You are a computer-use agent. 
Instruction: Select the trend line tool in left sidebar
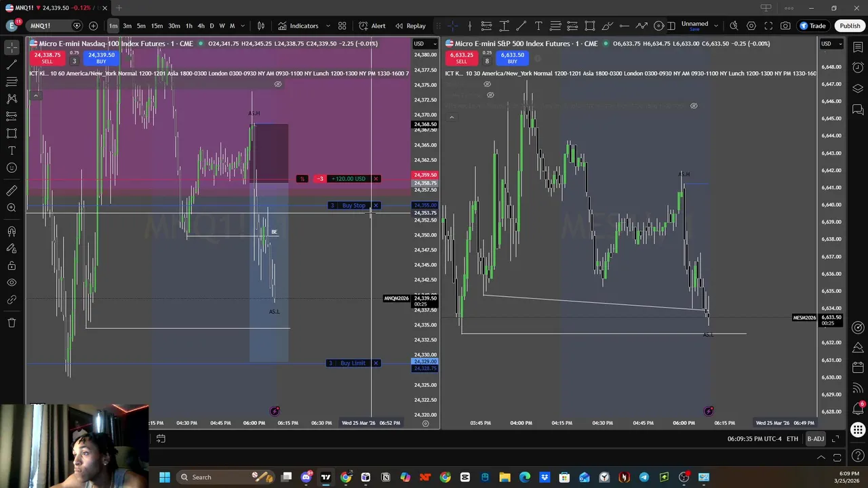point(12,64)
